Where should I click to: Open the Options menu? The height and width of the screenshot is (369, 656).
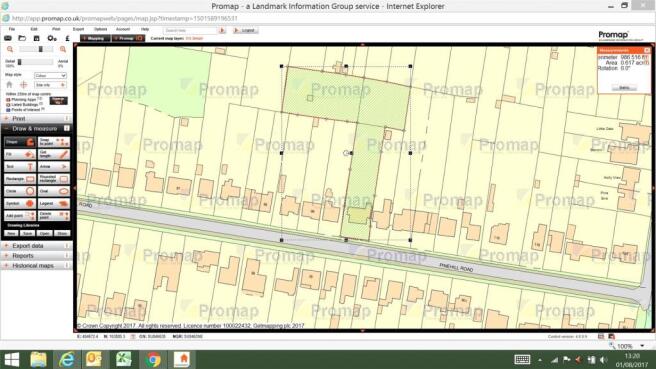100,29
